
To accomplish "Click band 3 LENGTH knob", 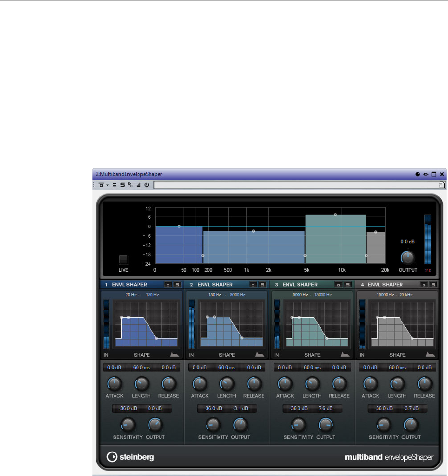I will coord(312,384).
